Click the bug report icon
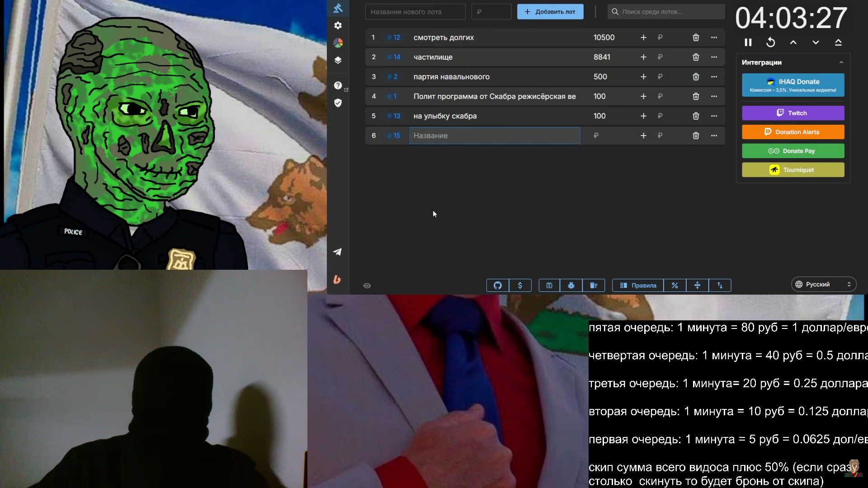 [x=571, y=285]
